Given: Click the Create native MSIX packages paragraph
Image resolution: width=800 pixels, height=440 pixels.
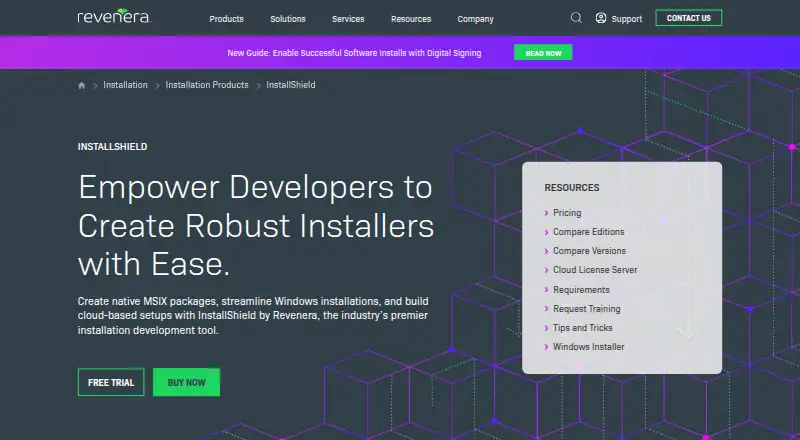Looking at the screenshot, I should [253, 315].
